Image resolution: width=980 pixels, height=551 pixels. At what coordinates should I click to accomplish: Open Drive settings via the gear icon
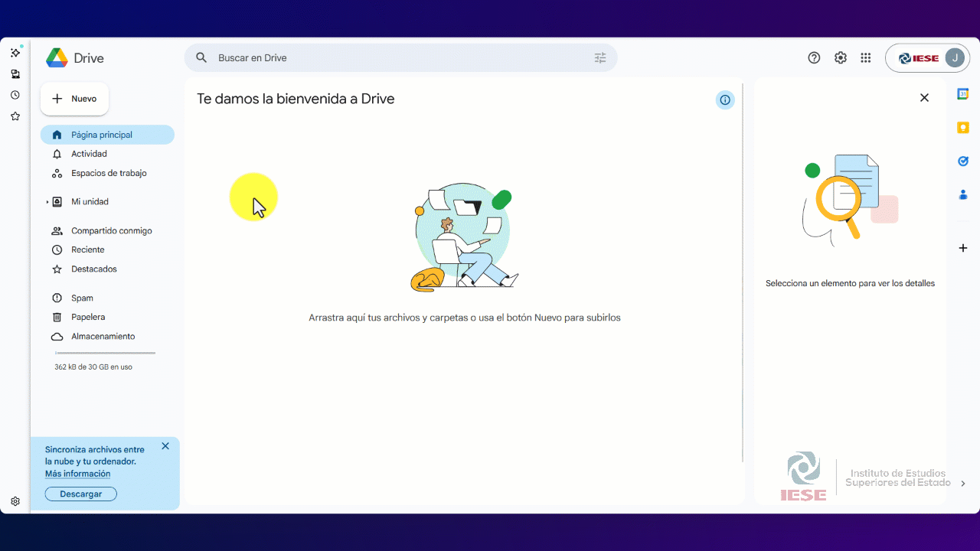pyautogui.click(x=840, y=57)
